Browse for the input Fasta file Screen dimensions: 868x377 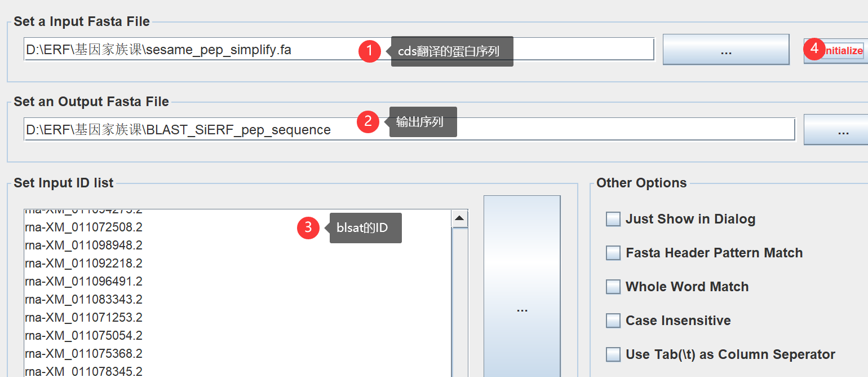click(725, 50)
